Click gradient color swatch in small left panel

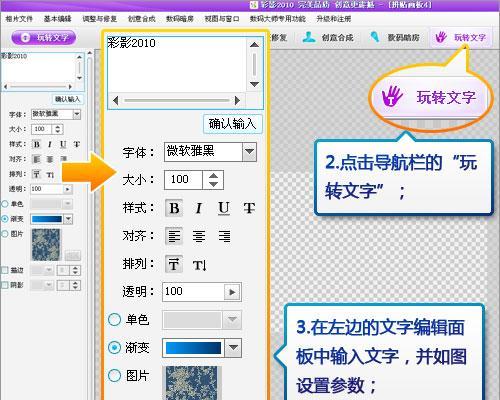point(47,219)
